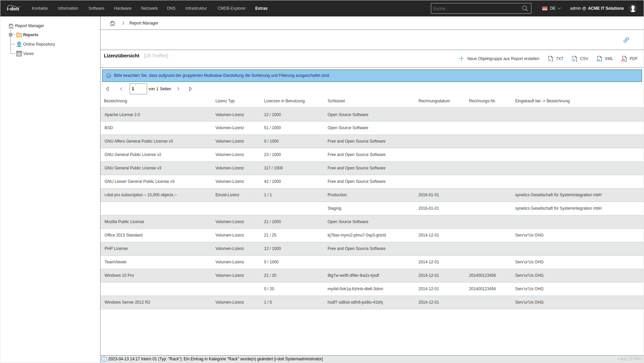Select Report Manager tree root
Image resolution: width=644 pixels, height=363 pixels.
click(29, 26)
